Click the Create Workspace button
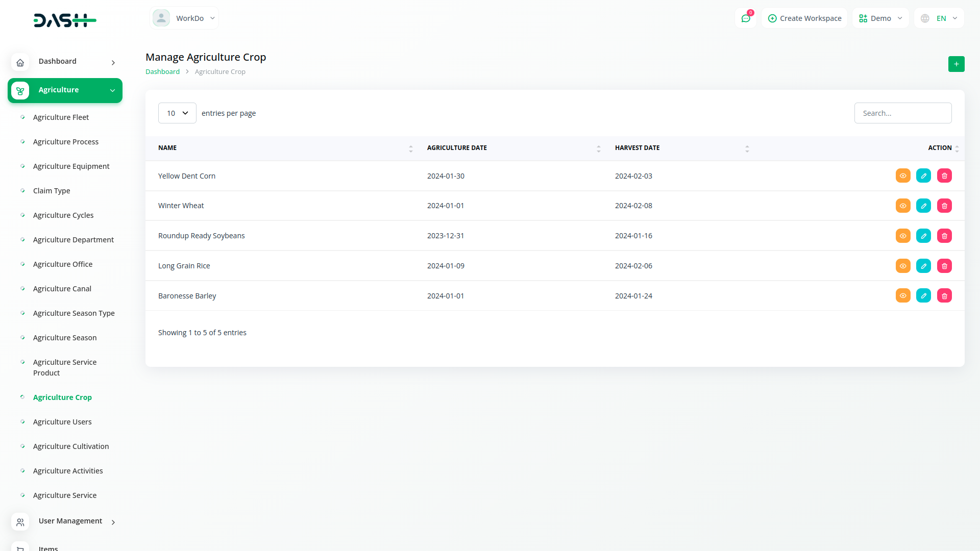The height and width of the screenshot is (551, 980). 804,18
